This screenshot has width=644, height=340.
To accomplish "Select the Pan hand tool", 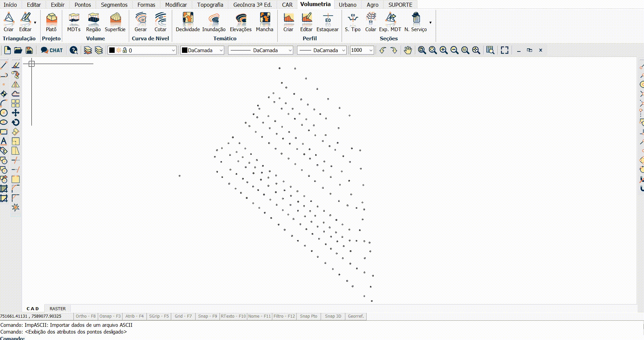I will pos(407,50).
